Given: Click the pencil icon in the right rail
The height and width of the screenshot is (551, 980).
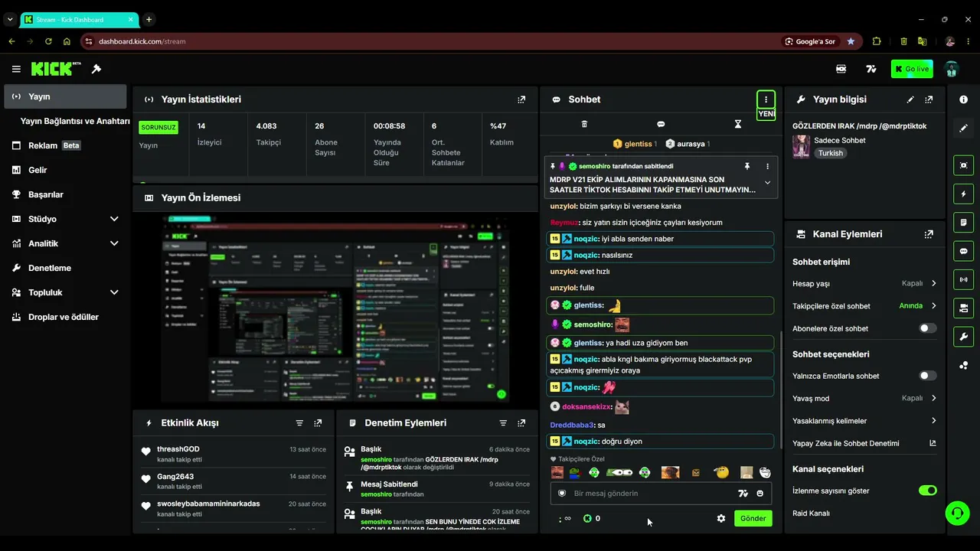Looking at the screenshot, I should [x=963, y=129].
